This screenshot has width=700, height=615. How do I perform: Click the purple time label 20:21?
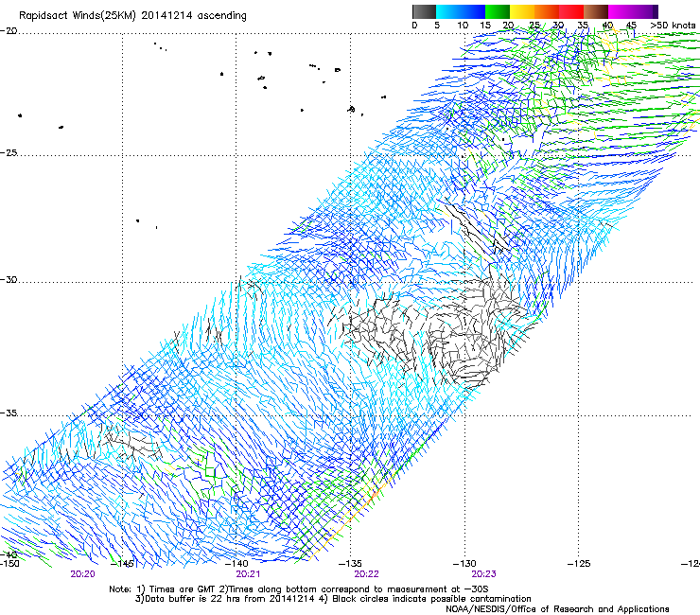point(248,574)
